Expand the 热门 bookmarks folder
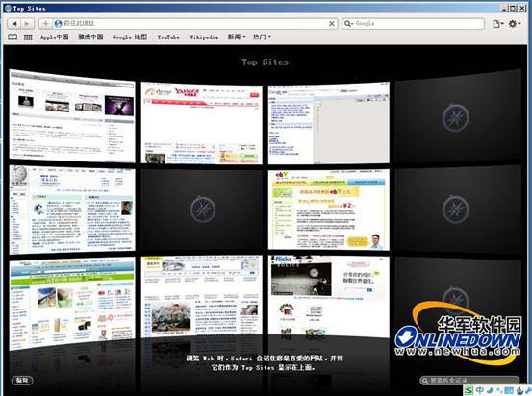 [x=262, y=37]
